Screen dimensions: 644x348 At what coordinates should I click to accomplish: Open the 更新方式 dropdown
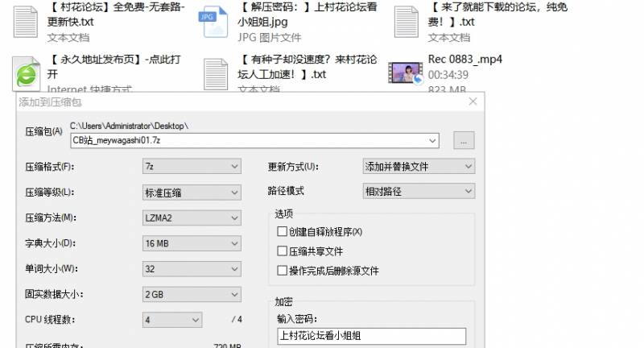click(419, 167)
